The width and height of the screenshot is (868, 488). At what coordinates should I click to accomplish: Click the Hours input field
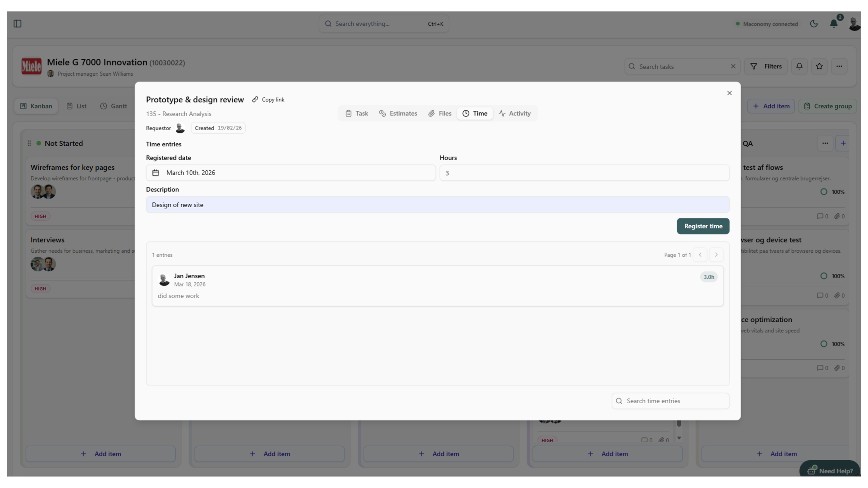pyautogui.click(x=584, y=173)
